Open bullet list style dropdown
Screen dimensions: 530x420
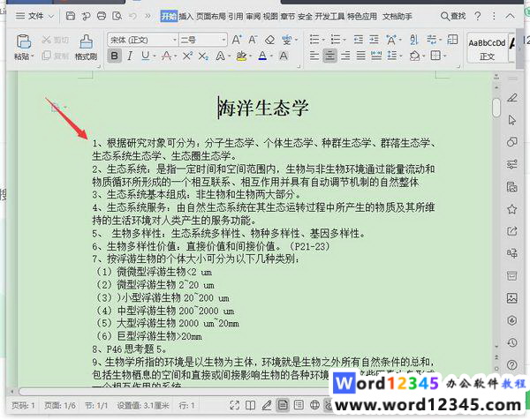coord(323,40)
